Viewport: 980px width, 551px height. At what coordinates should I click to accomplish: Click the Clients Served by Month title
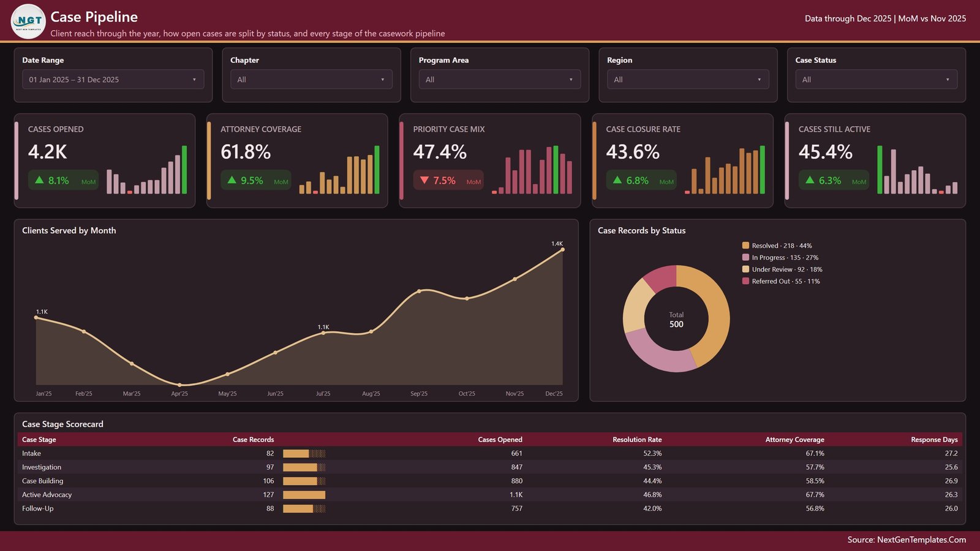69,230
